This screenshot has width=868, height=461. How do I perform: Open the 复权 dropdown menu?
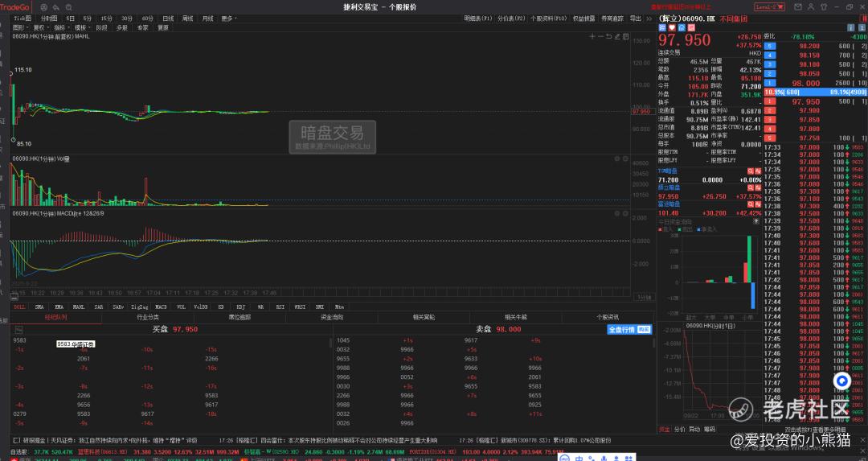pyautogui.click(x=40, y=27)
